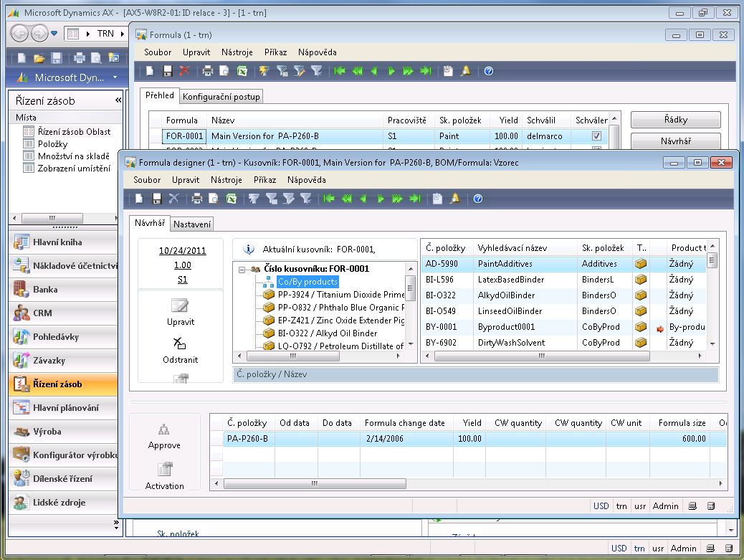Viewport: 744px width, 560px height.
Task: Click Vyhledávací název column header
Action: click(x=512, y=247)
